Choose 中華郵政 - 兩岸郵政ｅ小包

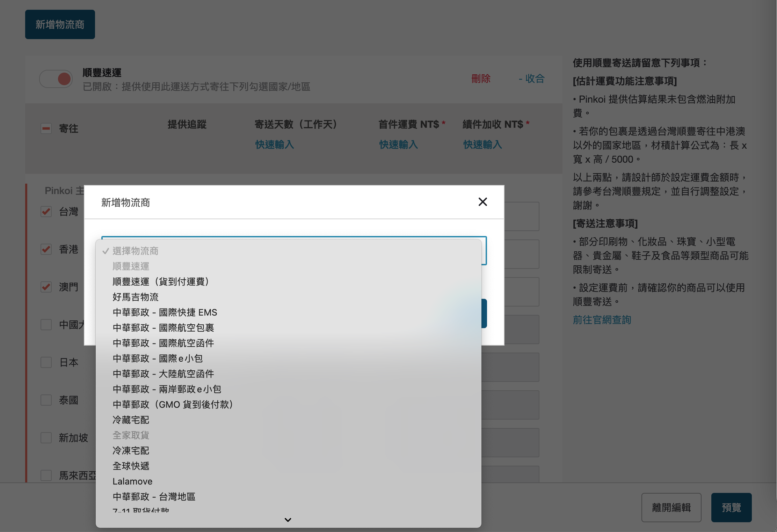pyautogui.click(x=289, y=389)
